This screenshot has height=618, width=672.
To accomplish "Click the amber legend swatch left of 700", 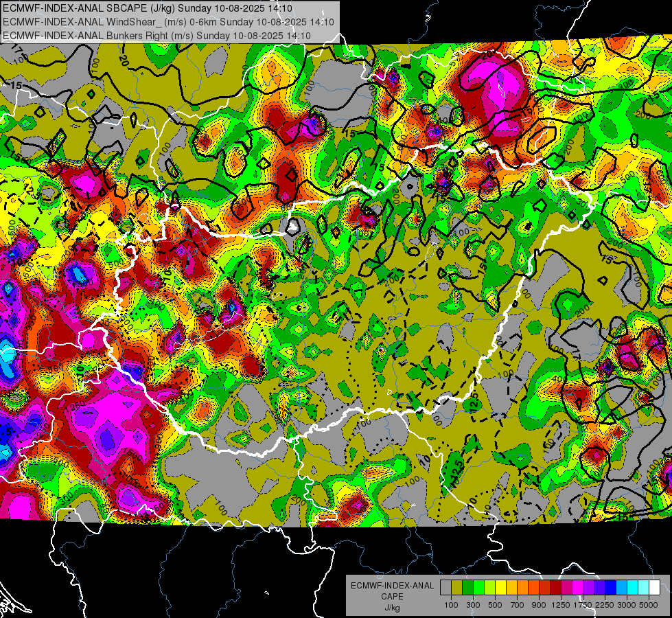I will [x=511, y=588].
